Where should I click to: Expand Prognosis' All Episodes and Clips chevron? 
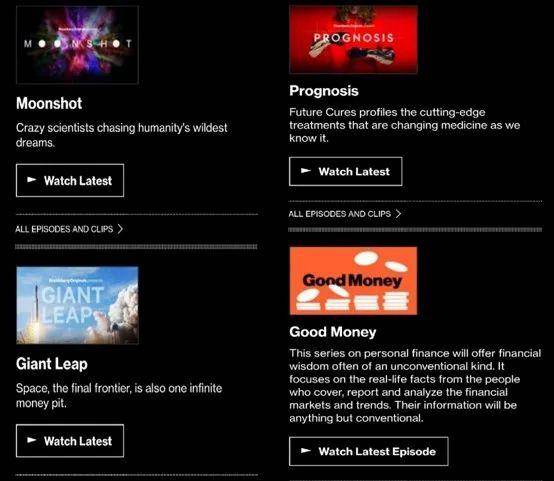pyautogui.click(x=398, y=214)
